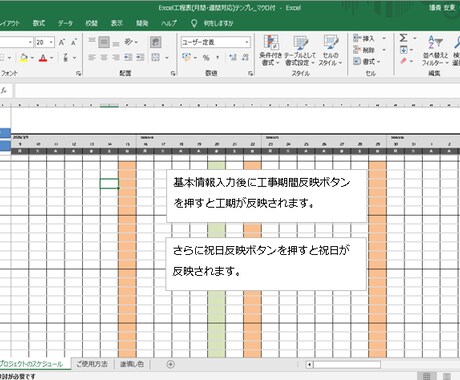Increase the cell indent
Viewport: 460px width, 380px height.
(140, 58)
